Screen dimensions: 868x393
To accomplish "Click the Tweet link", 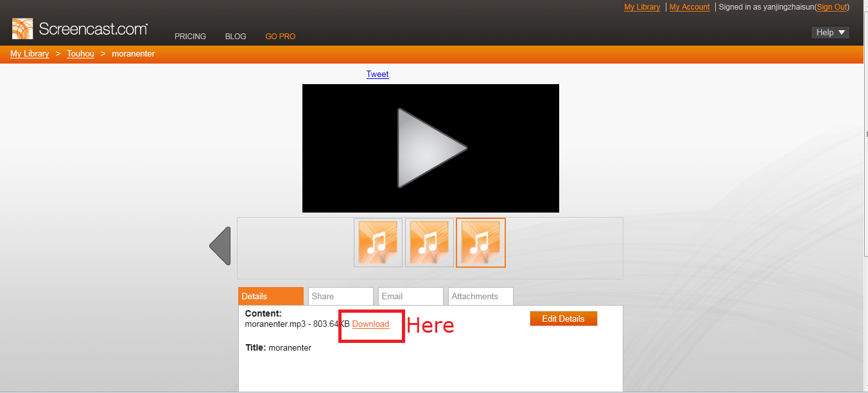I will (x=378, y=74).
